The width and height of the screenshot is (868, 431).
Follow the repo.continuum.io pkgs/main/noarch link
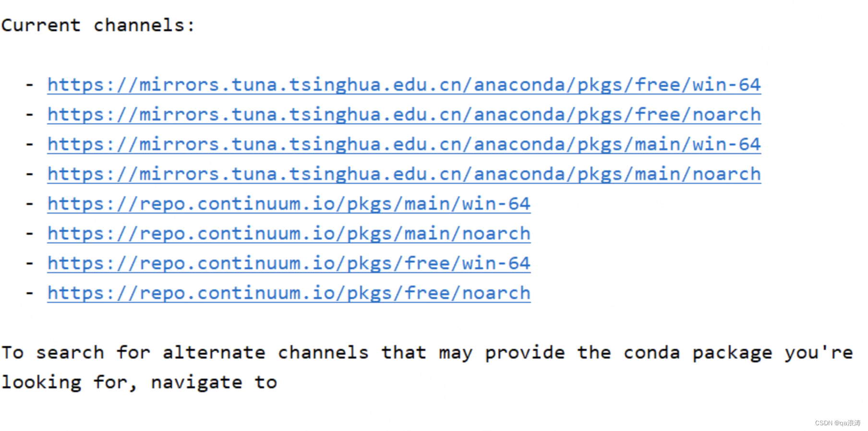pyautogui.click(x=289, y=234)
